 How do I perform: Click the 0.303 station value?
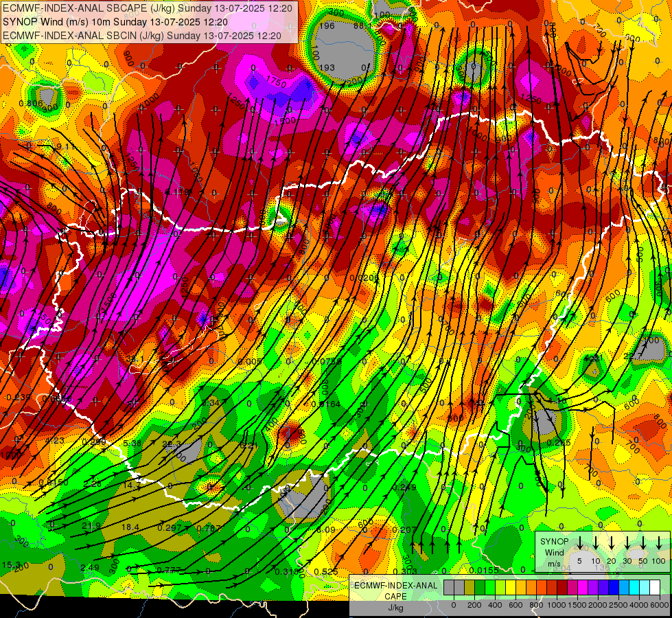[x=405, y=571]
